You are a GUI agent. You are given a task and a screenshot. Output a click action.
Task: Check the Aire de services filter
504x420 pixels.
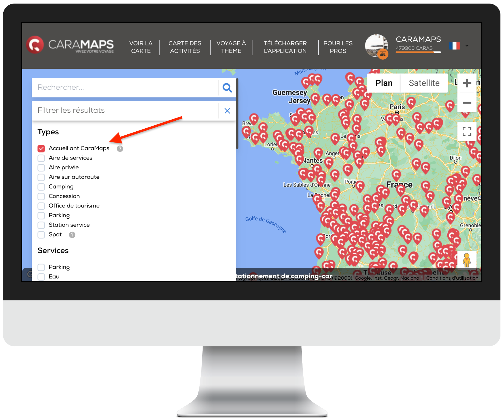[x=41, y=158]
